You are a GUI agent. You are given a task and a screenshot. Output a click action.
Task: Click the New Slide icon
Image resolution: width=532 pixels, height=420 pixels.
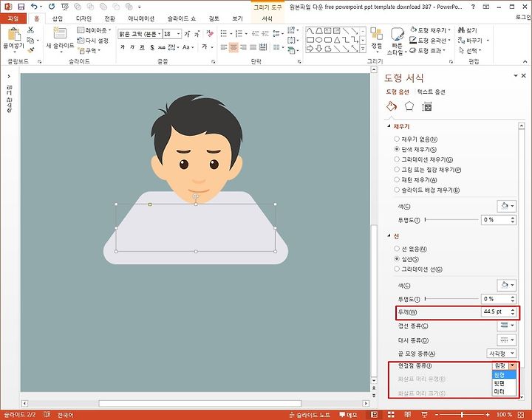[x=60, y=33]
